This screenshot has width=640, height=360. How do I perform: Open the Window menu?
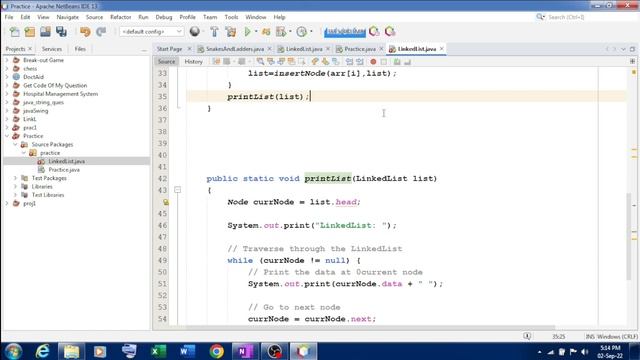pos(256,17)
